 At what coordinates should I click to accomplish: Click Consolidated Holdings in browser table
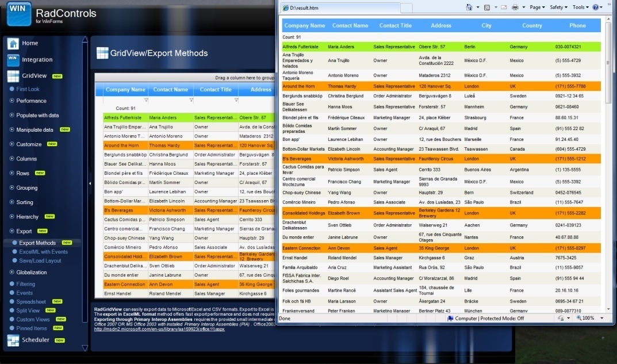(x=304, y=213)
